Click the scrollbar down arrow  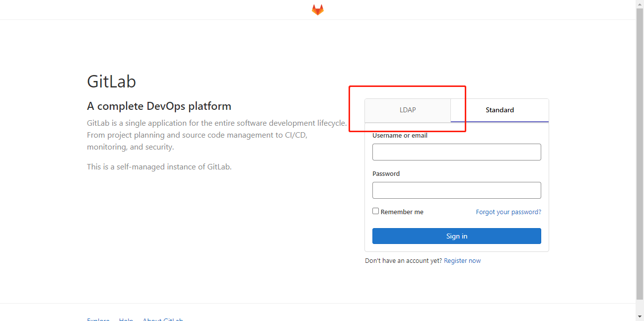(640, 317)
